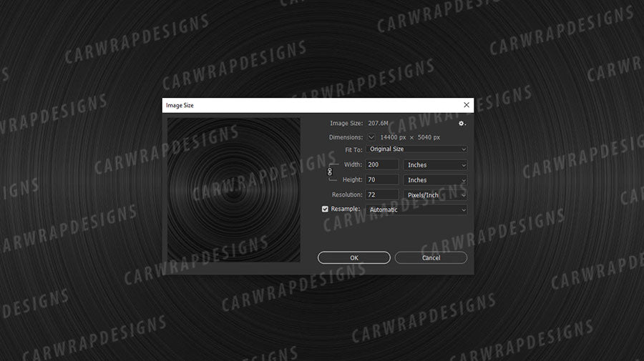Disable the Resample checkbox

pyautogui.click(x=326, y=209)
